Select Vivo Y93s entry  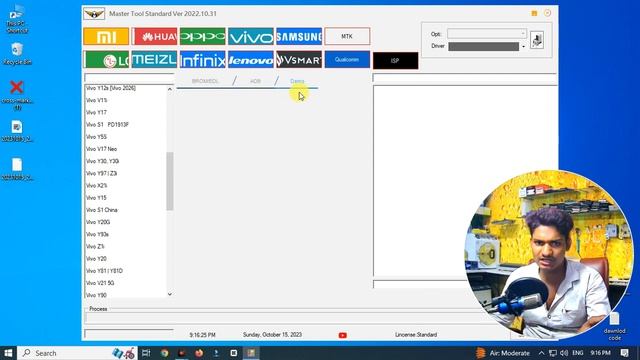click(x=97, y=235)
